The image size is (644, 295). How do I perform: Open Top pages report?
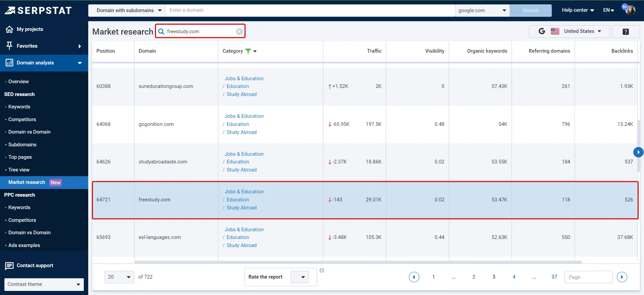[x=20, y=157]
